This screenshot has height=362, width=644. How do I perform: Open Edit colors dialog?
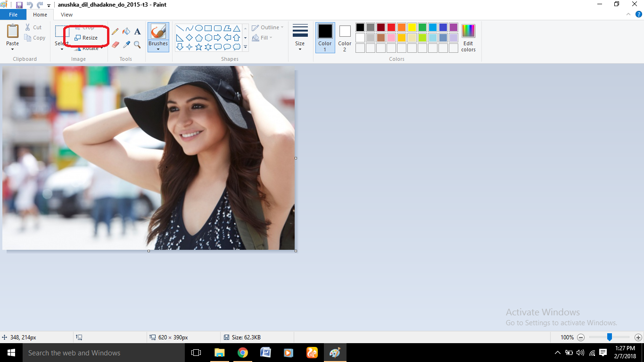click(468, 38)
